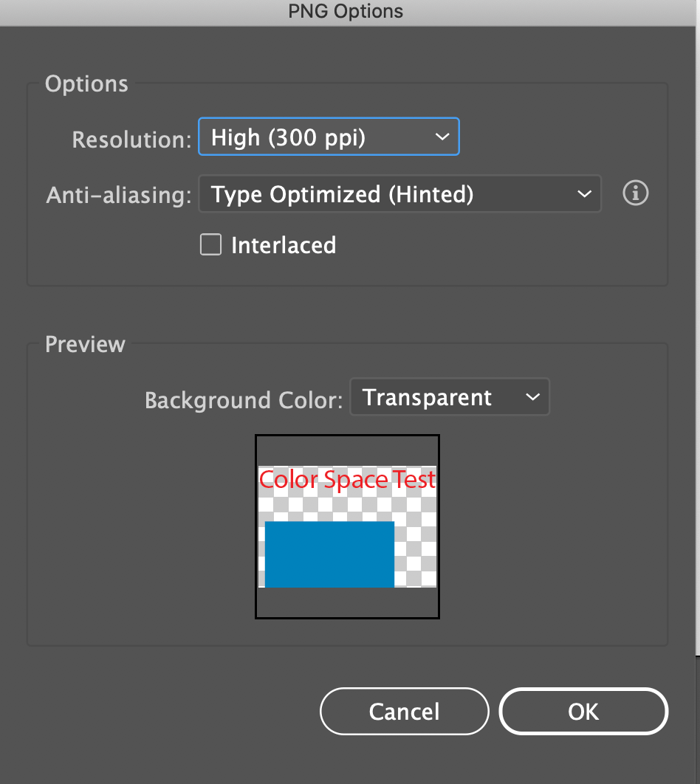This screenshot has height=784, width=700.
Task: Click the Color Space Test text in preview
Action: [x=346, y=479]
